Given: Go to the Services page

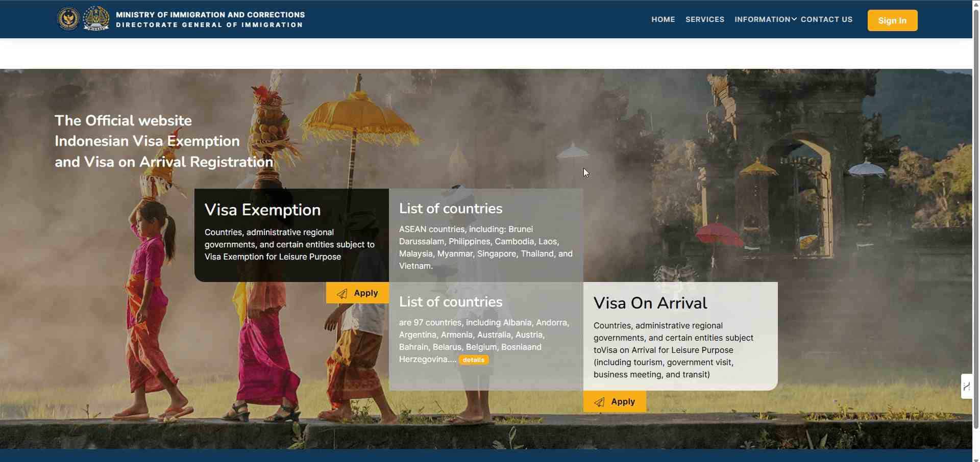Looking at the screenshot, I should [705, 19].
